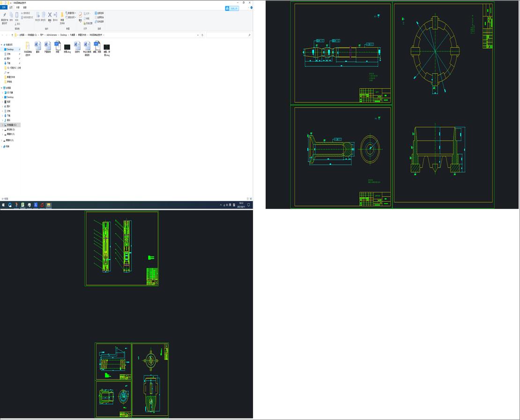The image size is (520, 420).
Task: Open the Windows Start button
Action: pyautogui.click(x=3, y=205)
